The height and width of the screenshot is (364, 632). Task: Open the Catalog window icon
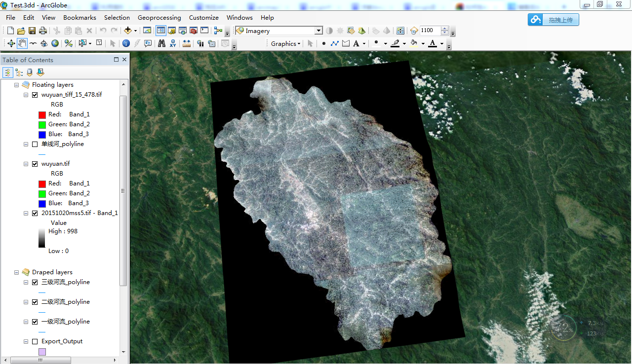pos(172,31)
